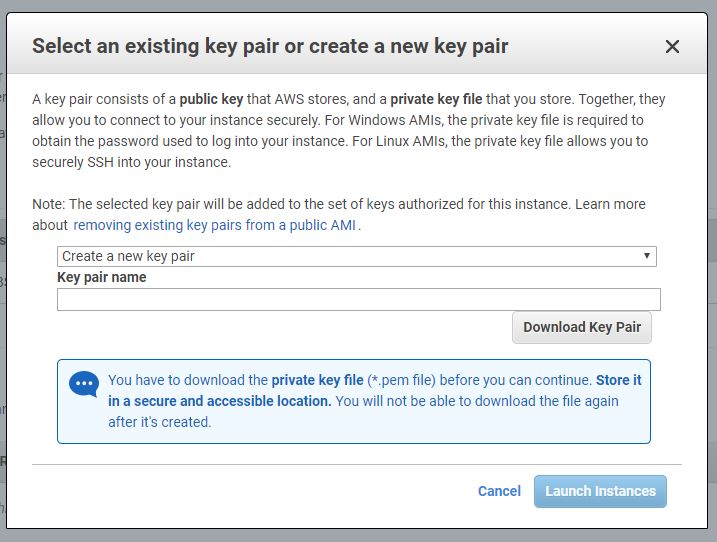Expand the key pair option dropdown arrow

coord(647,256)
